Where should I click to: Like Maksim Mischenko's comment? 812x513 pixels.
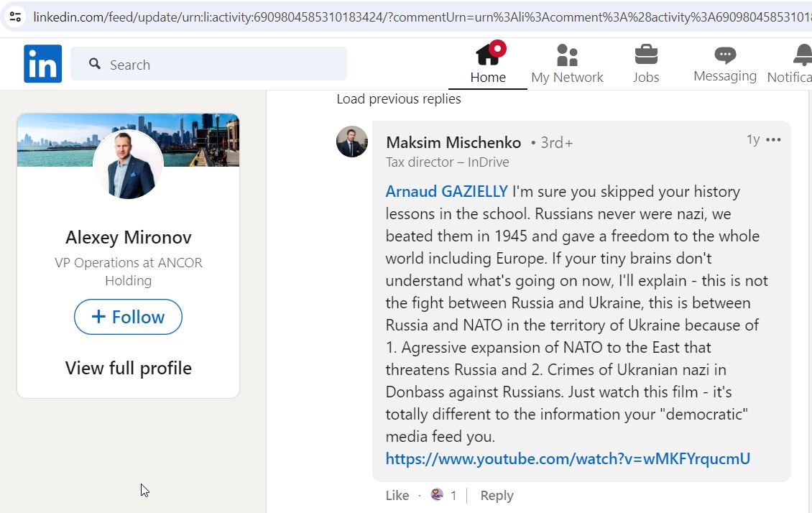coord(397,496)
